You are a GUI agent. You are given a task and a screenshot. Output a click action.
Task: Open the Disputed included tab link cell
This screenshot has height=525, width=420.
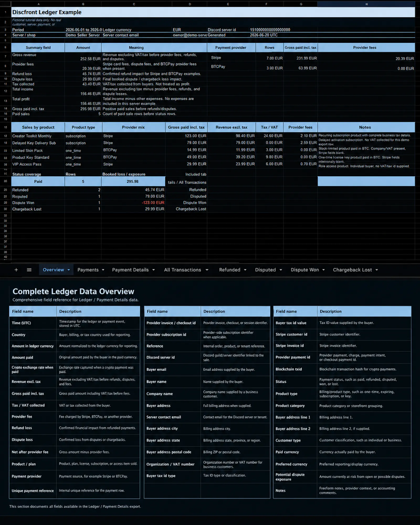click(x=198, y=196)
